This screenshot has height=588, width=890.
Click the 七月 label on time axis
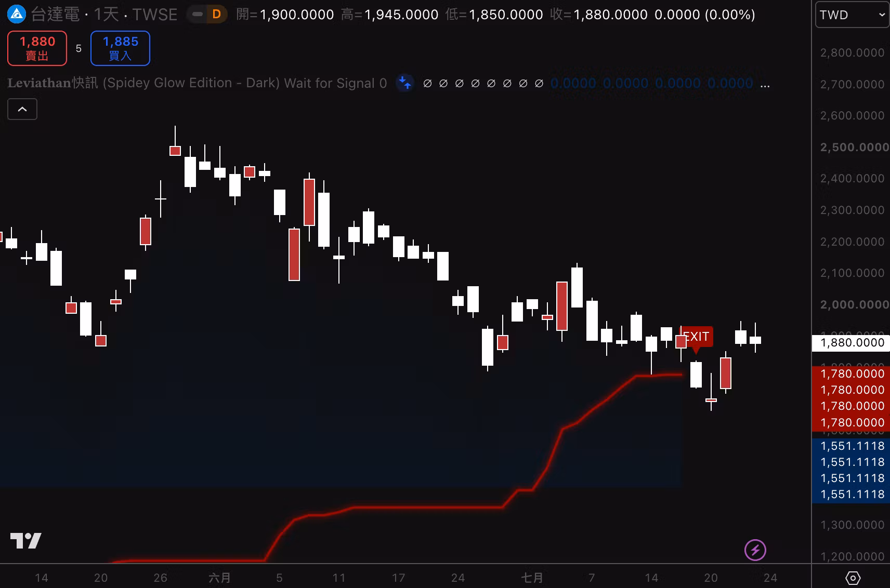(532, 578)
